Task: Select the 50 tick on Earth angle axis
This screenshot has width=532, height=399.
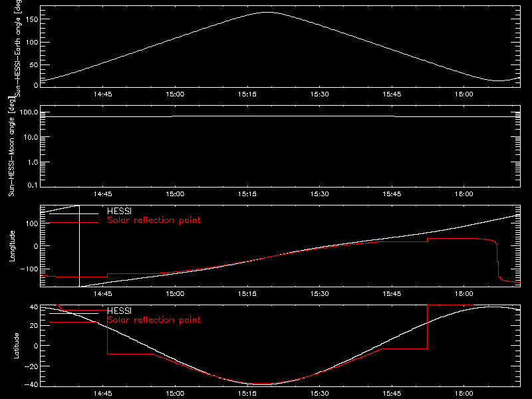Action: click(34, 65)
